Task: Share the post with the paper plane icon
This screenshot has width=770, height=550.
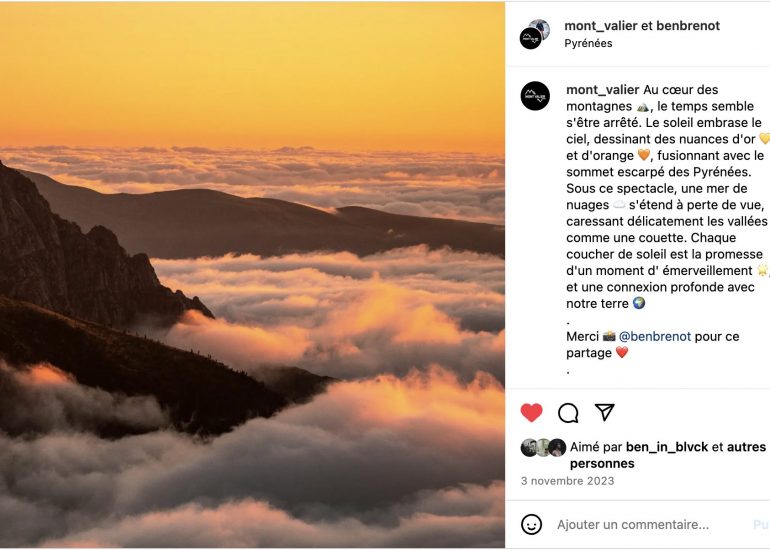Action: click(x=604, y=413)
